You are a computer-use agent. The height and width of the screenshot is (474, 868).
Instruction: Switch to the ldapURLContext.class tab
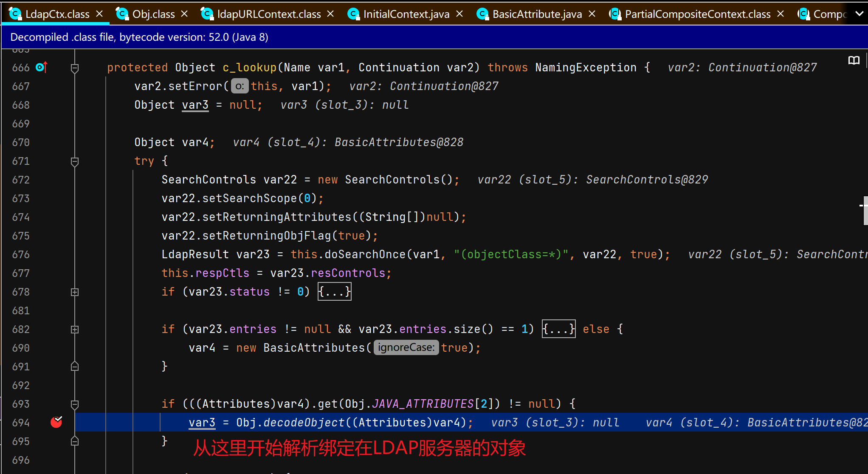point(268,14)
